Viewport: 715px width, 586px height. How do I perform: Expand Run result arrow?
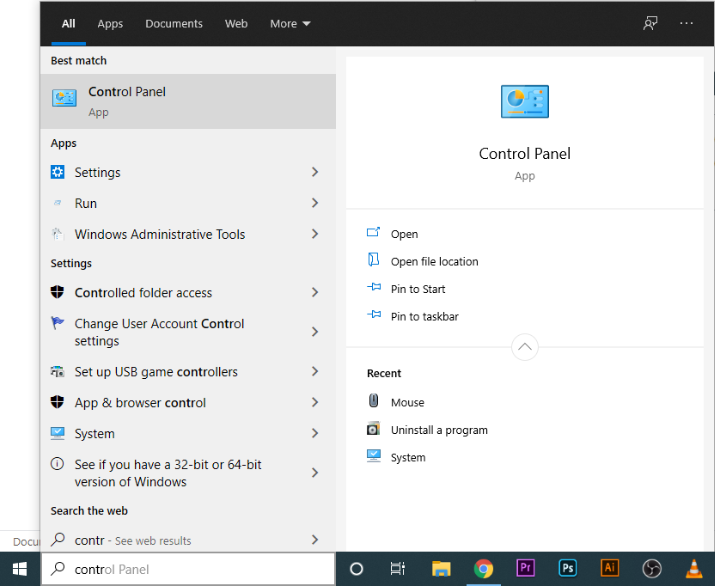point(315,203)
